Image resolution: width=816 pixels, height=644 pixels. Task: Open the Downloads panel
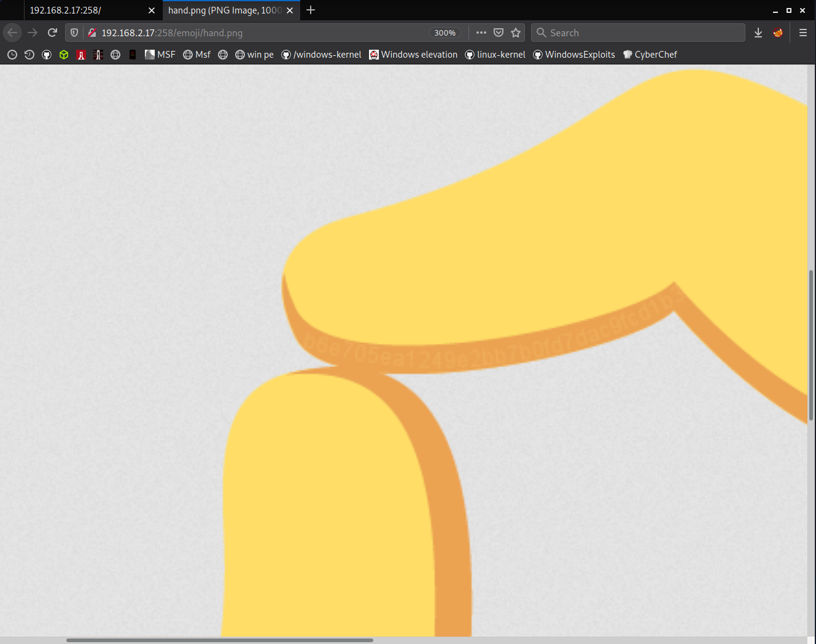coord(758,33)
